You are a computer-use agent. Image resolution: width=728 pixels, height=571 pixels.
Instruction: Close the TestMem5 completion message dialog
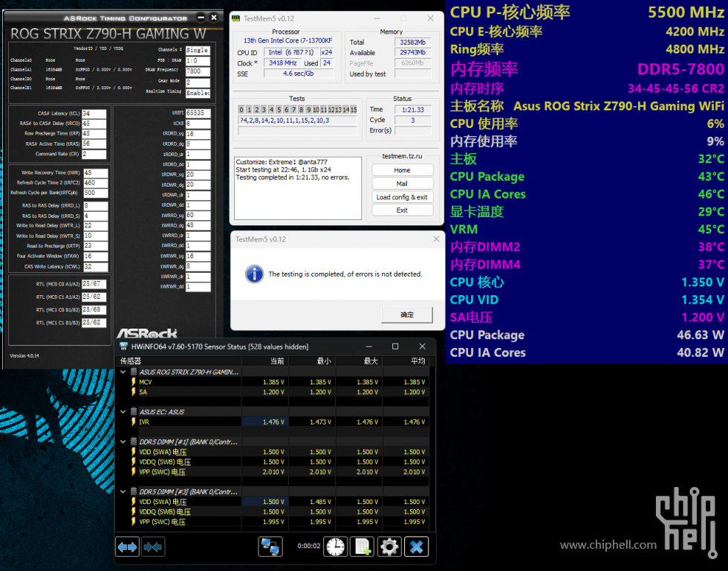pyautogui.click(x=436, y=239)
